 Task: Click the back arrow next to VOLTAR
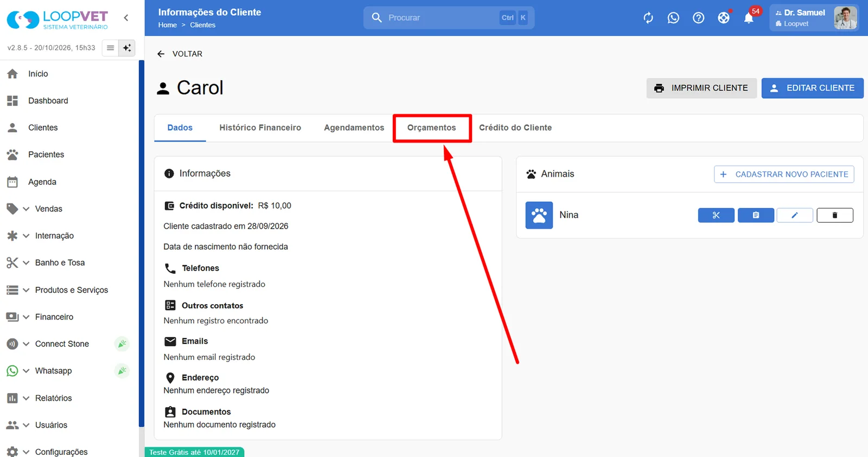(x=161, y=54)
